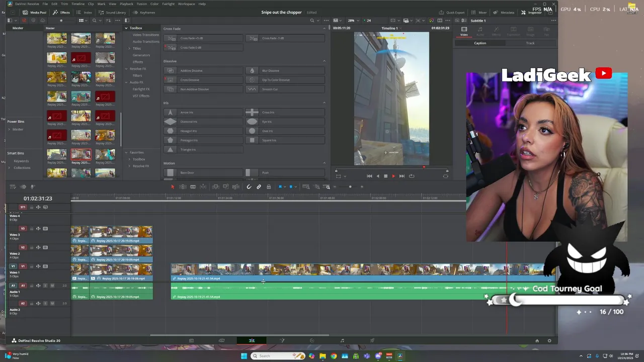Collapse the Toolbox tree
The image size is (644, 362).
tap(126, 28)
